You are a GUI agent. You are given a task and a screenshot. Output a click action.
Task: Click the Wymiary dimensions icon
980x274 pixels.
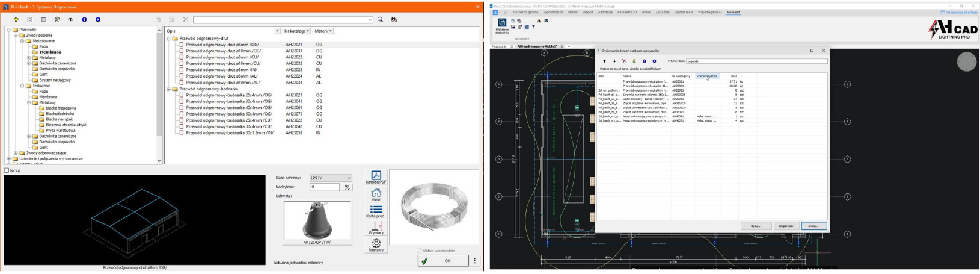tap(376, 228)
